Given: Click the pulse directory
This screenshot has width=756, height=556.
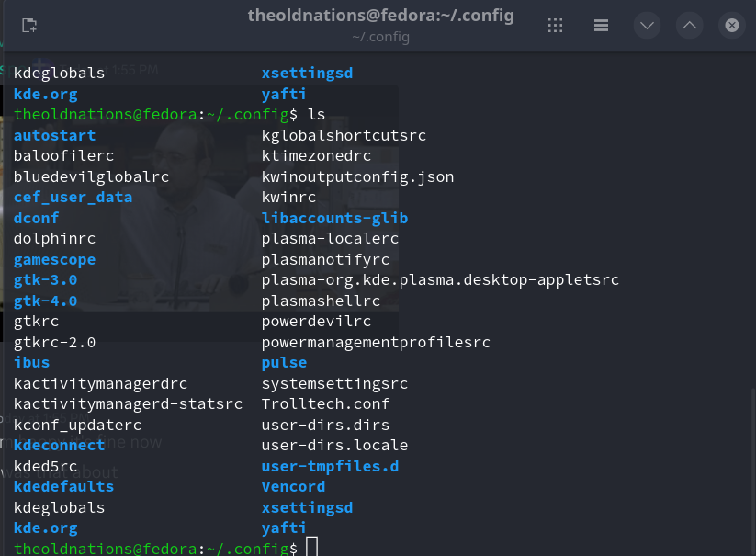Looking at the screenshot, I should [284, 363].
